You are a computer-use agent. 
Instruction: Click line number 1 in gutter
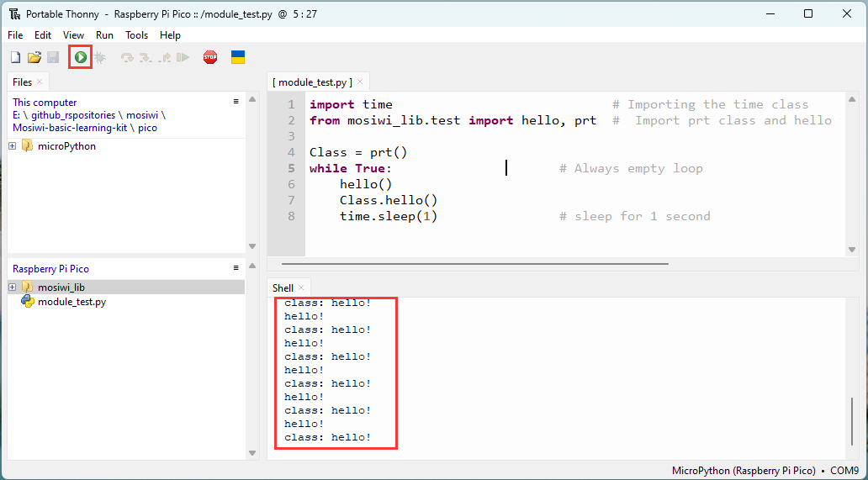point(291,104)
